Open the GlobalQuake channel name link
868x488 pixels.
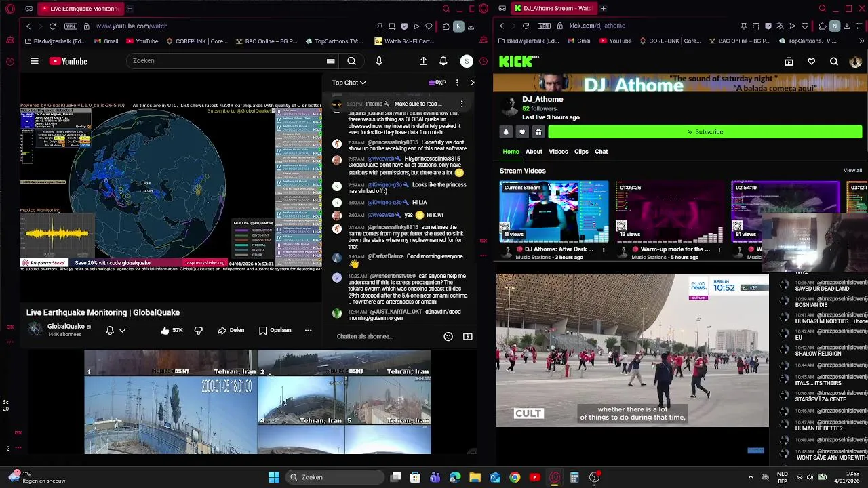66,327
